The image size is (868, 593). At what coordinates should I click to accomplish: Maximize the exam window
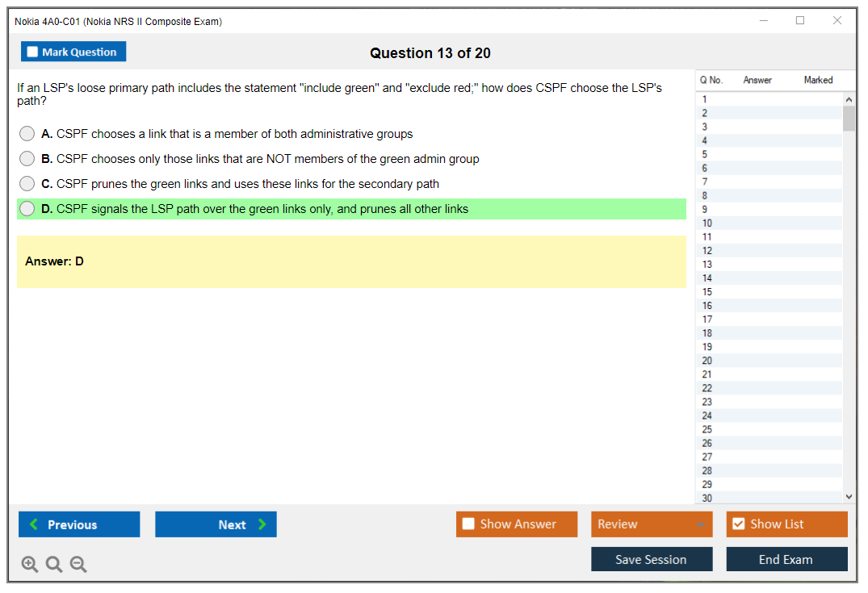(x=800, y=21)
